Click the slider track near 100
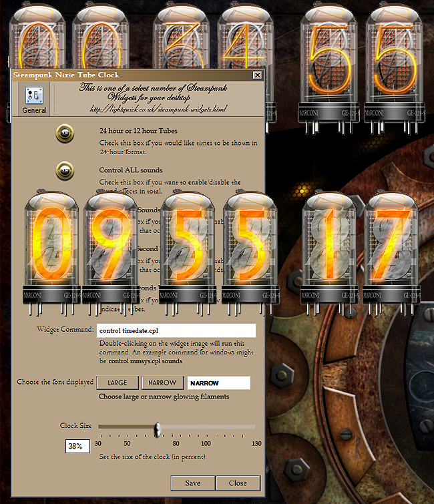 coord(206,427)
